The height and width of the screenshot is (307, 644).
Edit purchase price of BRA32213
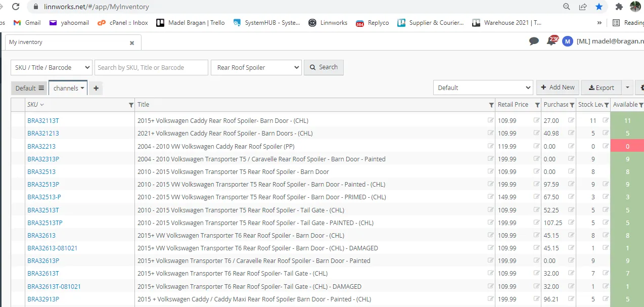(571, 146)
